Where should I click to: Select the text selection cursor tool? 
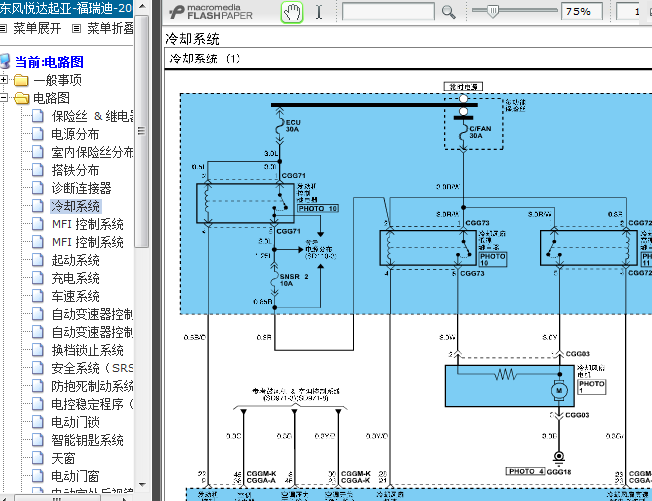(319, 12)
